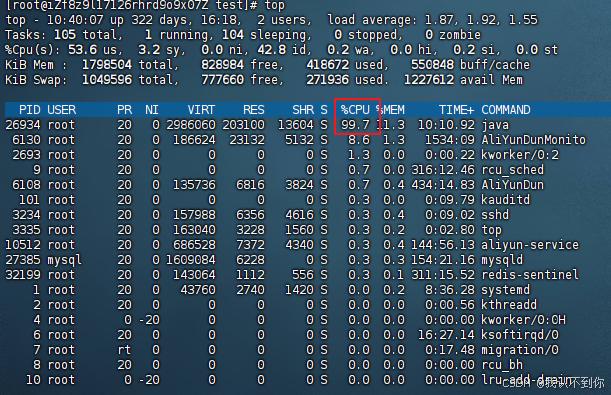Click PID 27385 cell
611x395 pixels.
23,260
